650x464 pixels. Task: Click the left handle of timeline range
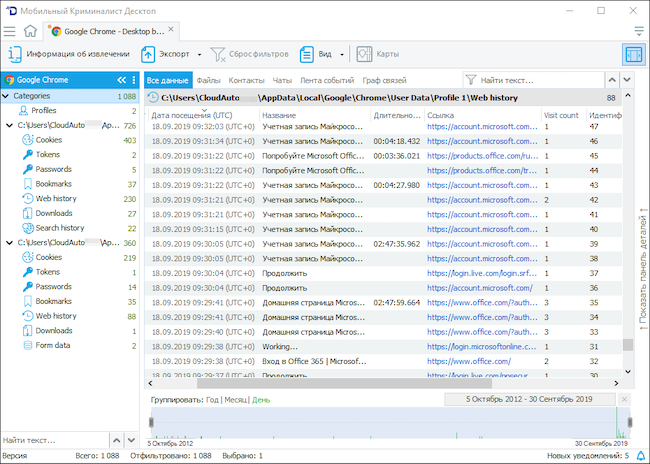pyautogui.click(x=151, y=424)
